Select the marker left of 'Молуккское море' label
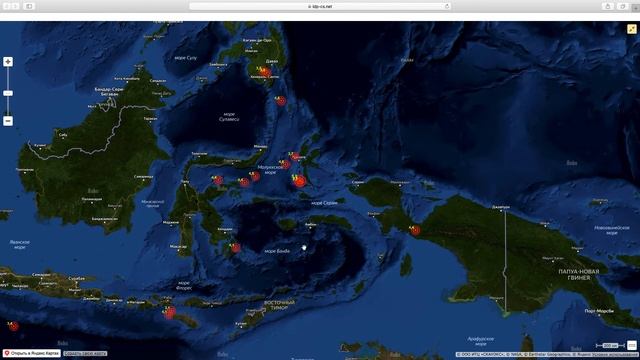This screenshot has height=360, width=640. (255, 176)
